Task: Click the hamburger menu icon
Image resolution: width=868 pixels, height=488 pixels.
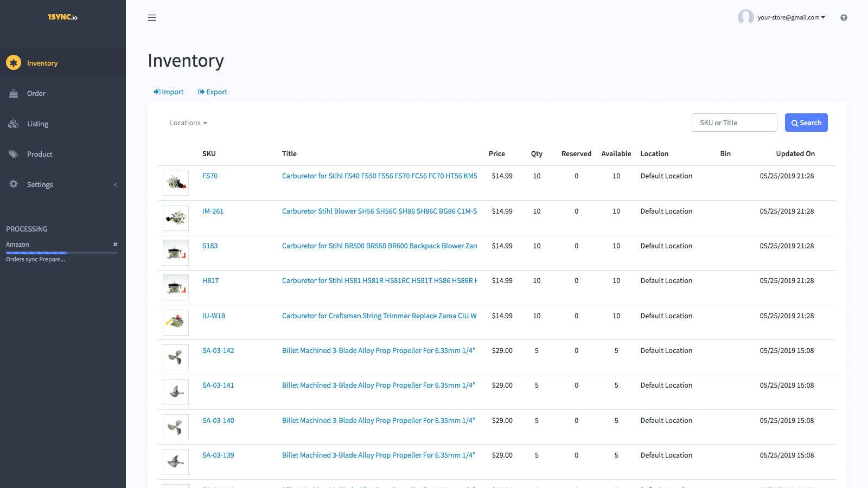Action: (152, 17)
